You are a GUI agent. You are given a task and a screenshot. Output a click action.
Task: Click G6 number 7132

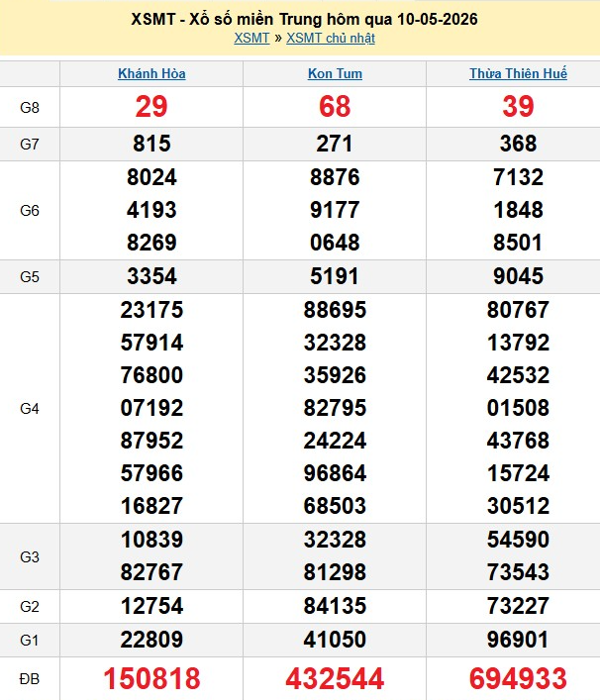pyautogui.click(x=518, y=177)
